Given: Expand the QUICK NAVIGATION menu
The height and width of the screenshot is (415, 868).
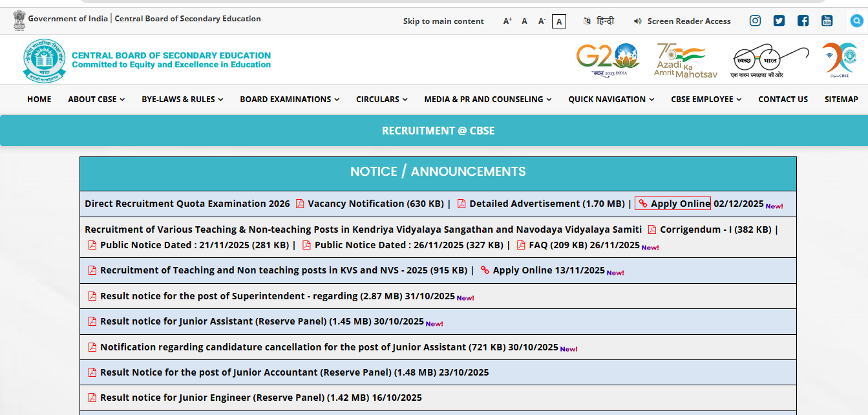Looking at the screenshot, I should [611, 99].
